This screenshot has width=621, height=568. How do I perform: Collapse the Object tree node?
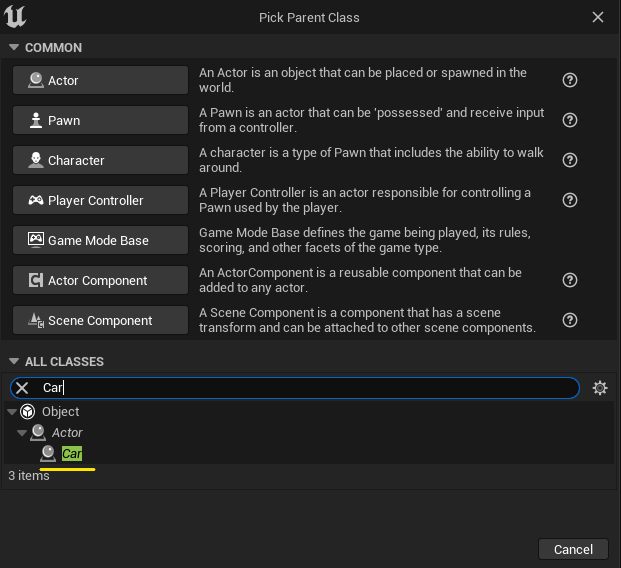click(12, 412)
